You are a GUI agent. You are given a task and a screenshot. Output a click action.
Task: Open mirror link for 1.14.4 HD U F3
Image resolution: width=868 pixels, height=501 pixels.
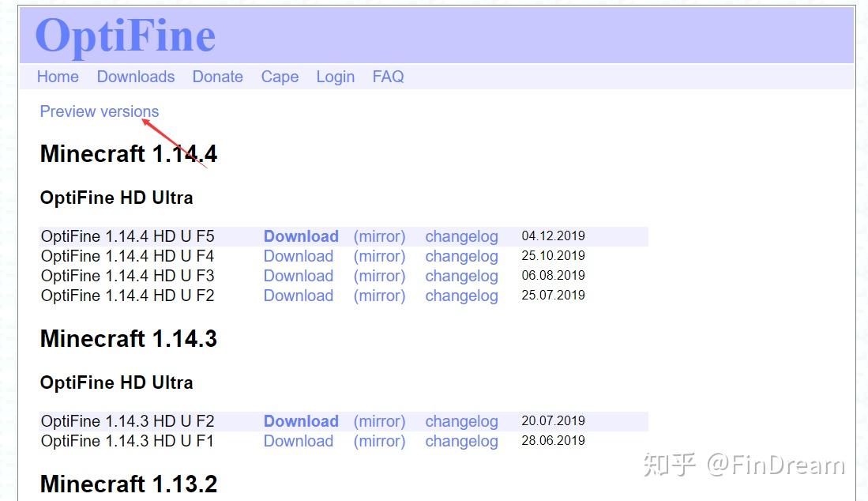click(x=380, y=276)
